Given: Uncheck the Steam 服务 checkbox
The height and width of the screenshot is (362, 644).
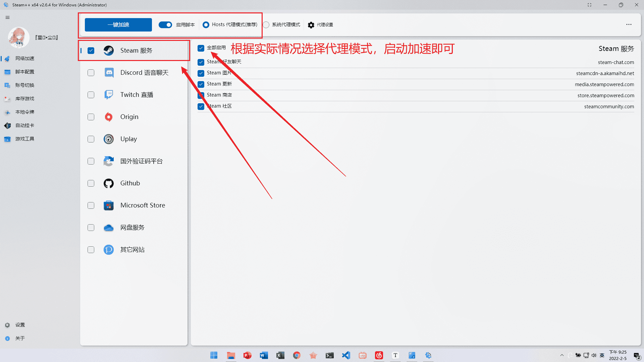Looking at the screenshot, I should click(x=91, y=51).
